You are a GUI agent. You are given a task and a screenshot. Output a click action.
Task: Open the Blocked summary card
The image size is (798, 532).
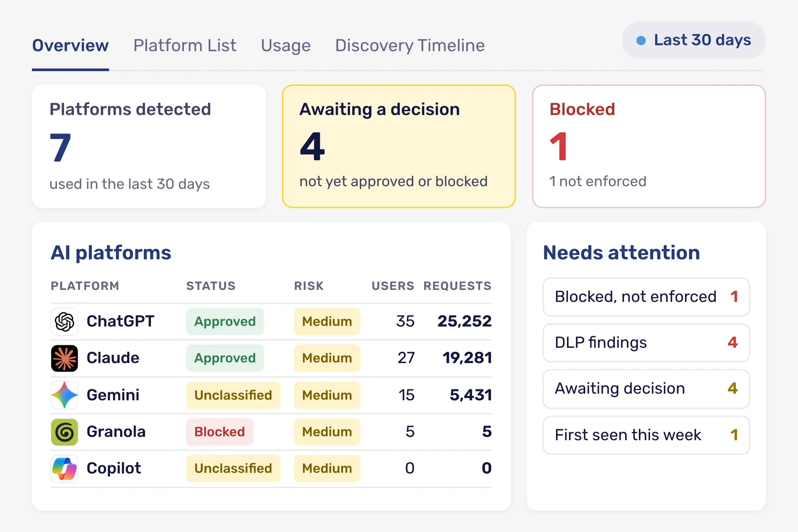click(649, 146)
